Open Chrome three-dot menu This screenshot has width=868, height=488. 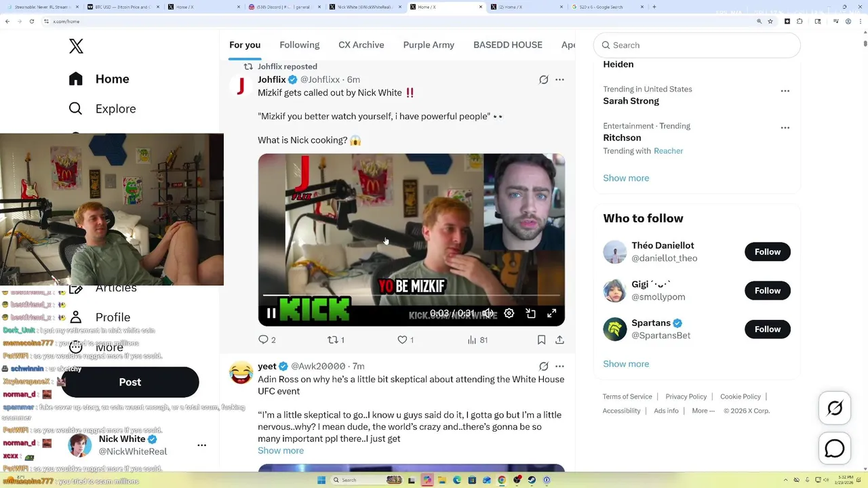click(x=861, y=22)
